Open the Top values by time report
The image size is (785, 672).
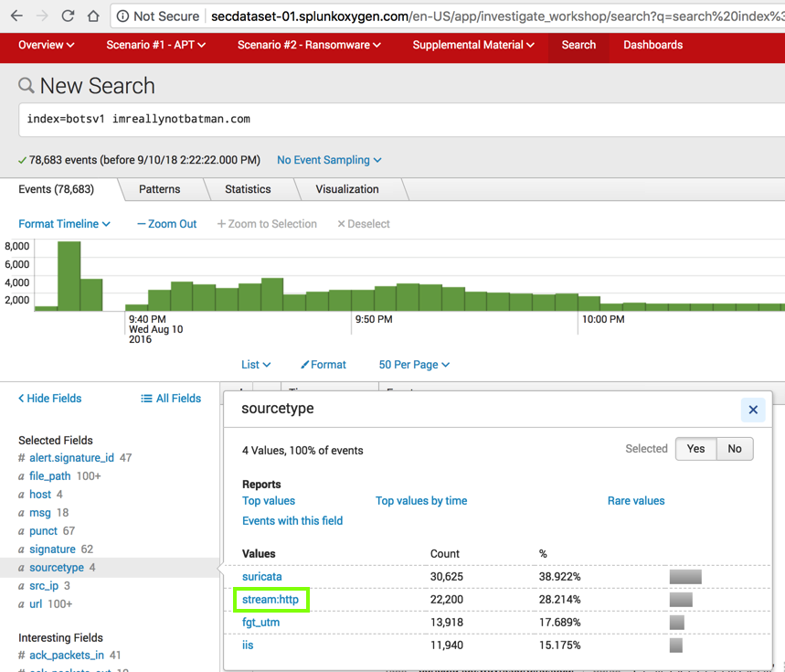[x=421, y=501]
